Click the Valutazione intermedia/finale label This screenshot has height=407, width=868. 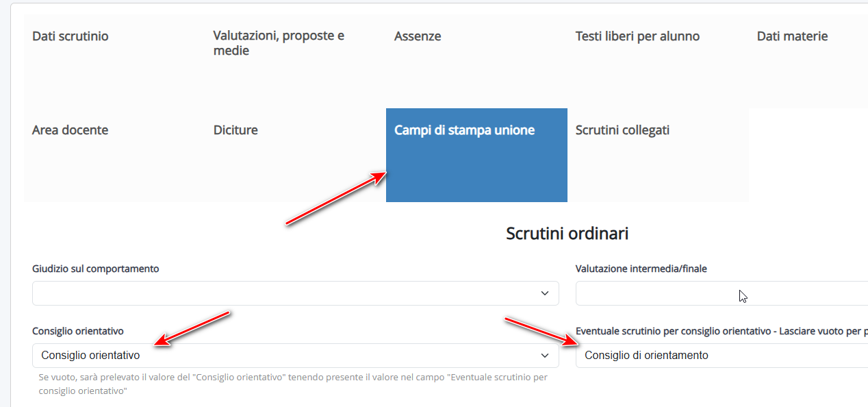[641, 269]
